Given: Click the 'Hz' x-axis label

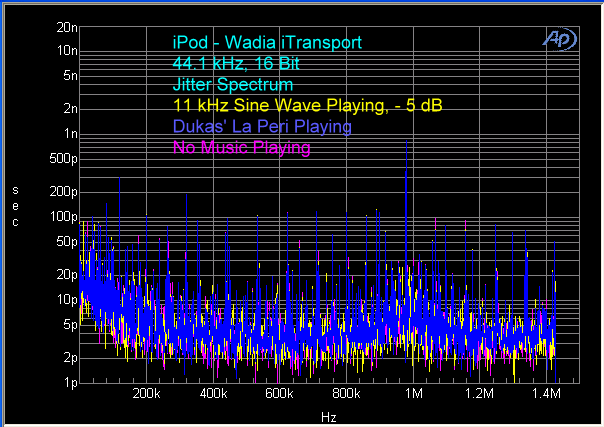Looking at the screenshot, I should (329, 415).
